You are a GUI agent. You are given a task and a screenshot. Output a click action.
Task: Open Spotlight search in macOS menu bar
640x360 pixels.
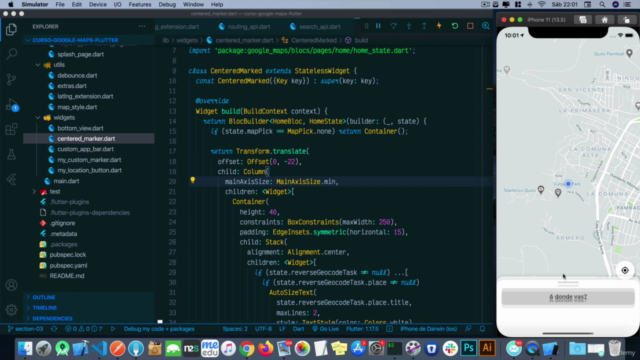pos(602,4)
